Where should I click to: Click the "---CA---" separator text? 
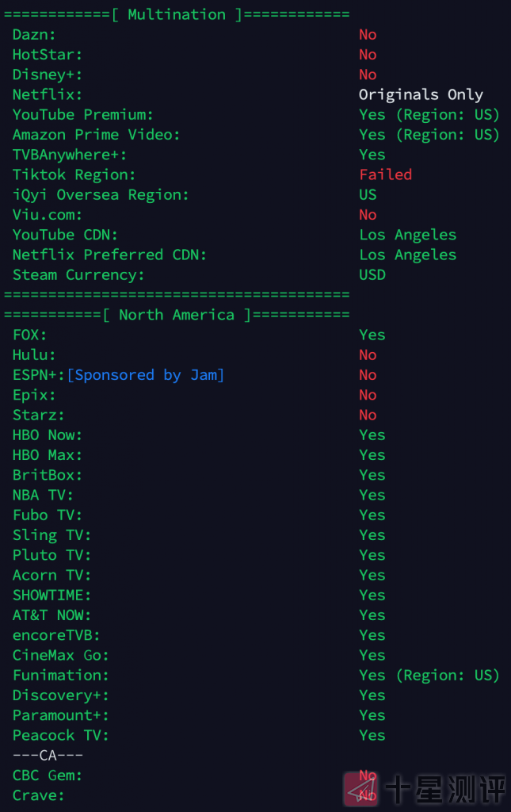[x=48, y=755]
